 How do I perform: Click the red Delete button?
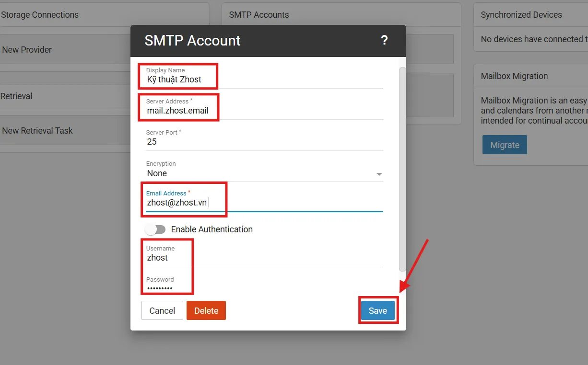[x=206, y=310]
